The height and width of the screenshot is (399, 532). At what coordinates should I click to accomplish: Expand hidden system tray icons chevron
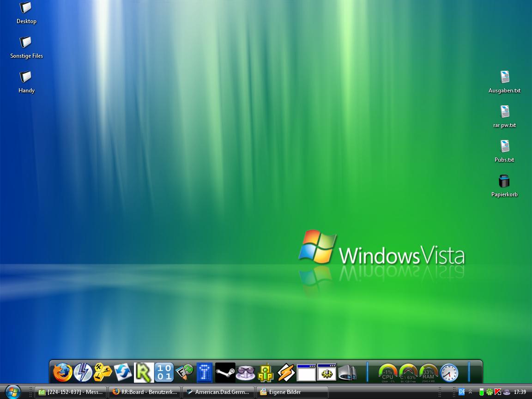click(470, 392)
